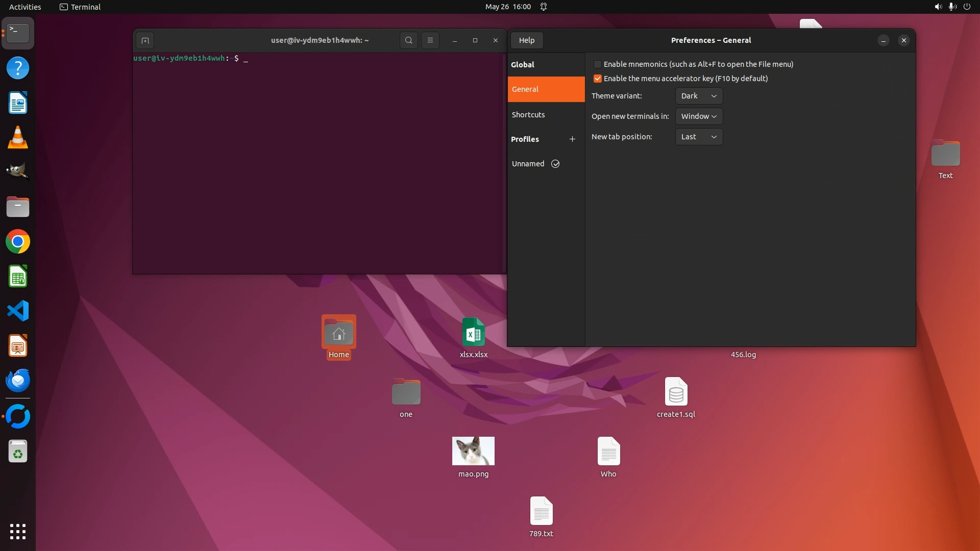The image size is (980, 551).
Task: Open the terminal hamburger menu
Action: click(x=430, y=40)
